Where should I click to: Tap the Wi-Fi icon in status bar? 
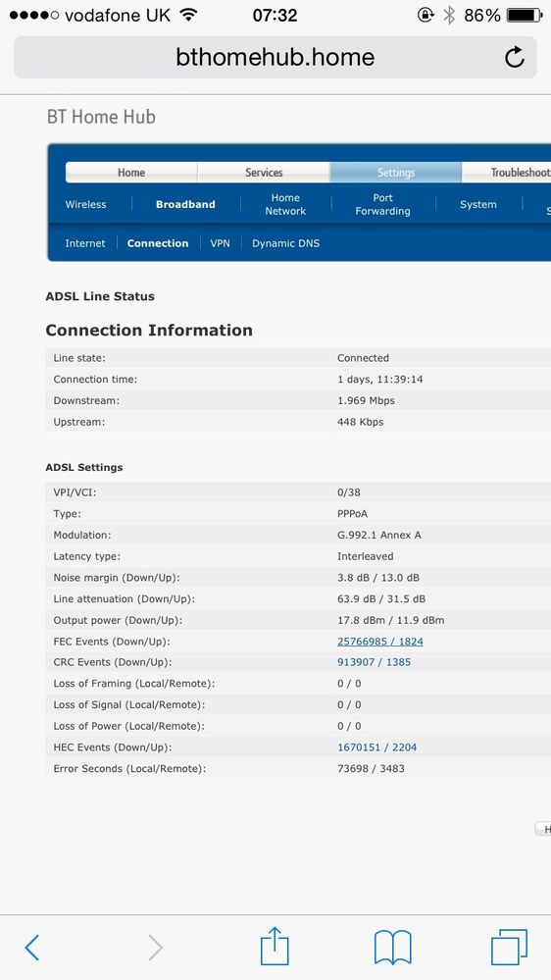pos(188,15)
